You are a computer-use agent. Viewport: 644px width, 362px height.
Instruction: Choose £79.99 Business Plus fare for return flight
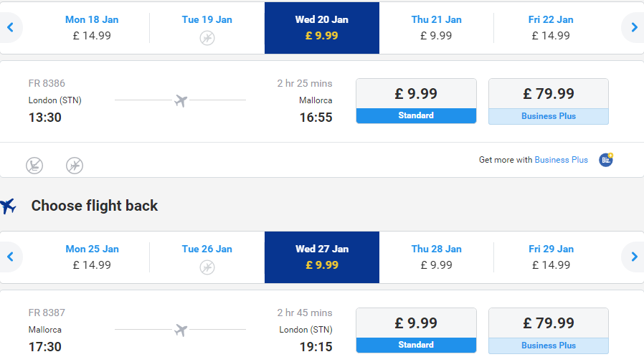pyautogui.click(x=549, y=330)
